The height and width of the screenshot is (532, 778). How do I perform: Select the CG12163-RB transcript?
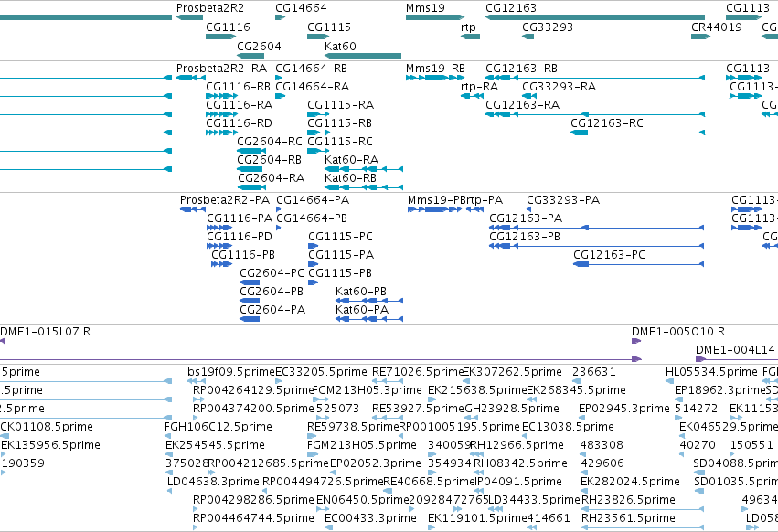[595, 78]
